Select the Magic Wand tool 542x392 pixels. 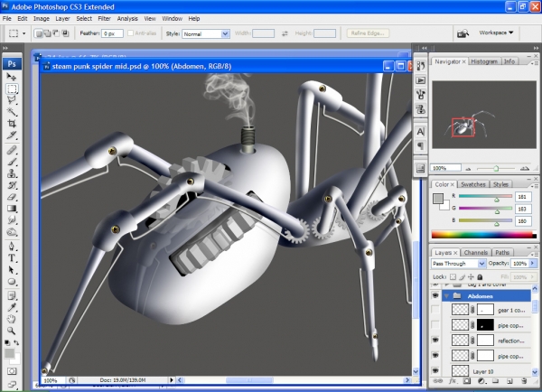click(12, 112)
